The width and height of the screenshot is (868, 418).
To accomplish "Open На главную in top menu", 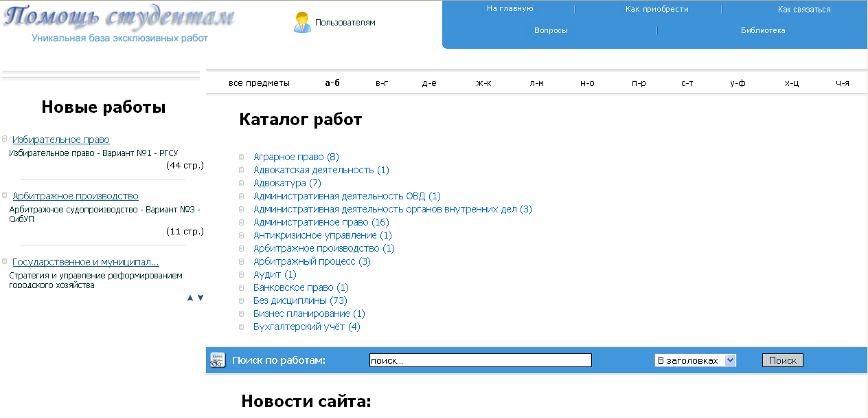I will [x=510, y=9].
